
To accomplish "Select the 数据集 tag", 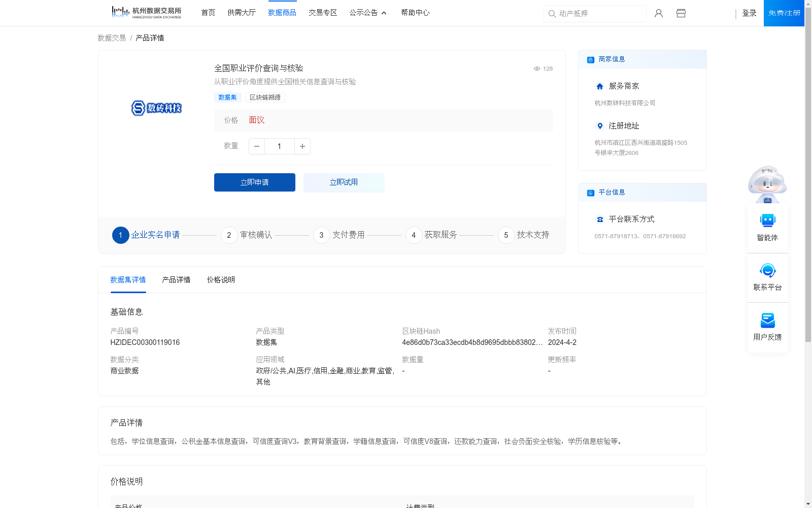I will tap(227, 98).
